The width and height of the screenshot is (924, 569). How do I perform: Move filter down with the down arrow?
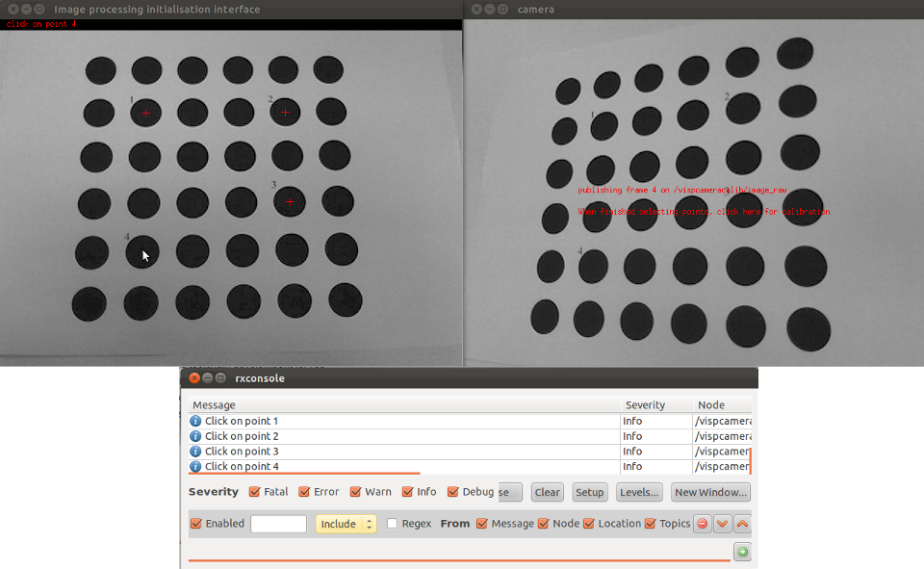(x=722, y=524)
